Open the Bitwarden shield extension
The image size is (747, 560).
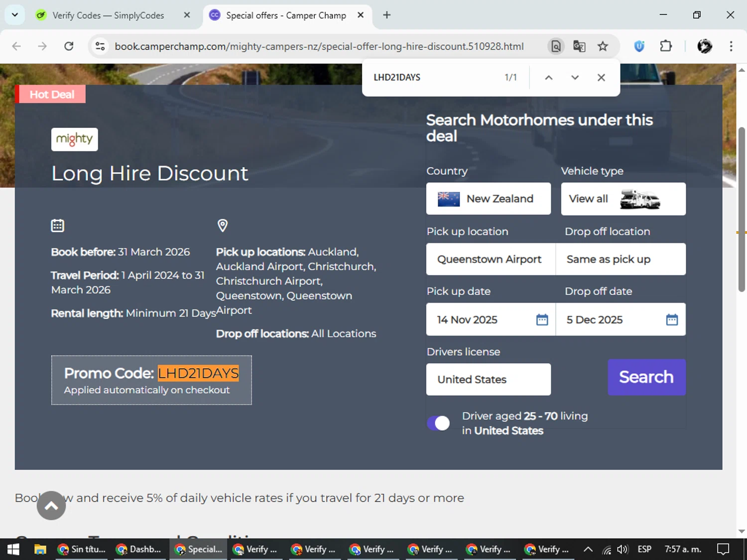coord(639,46)
